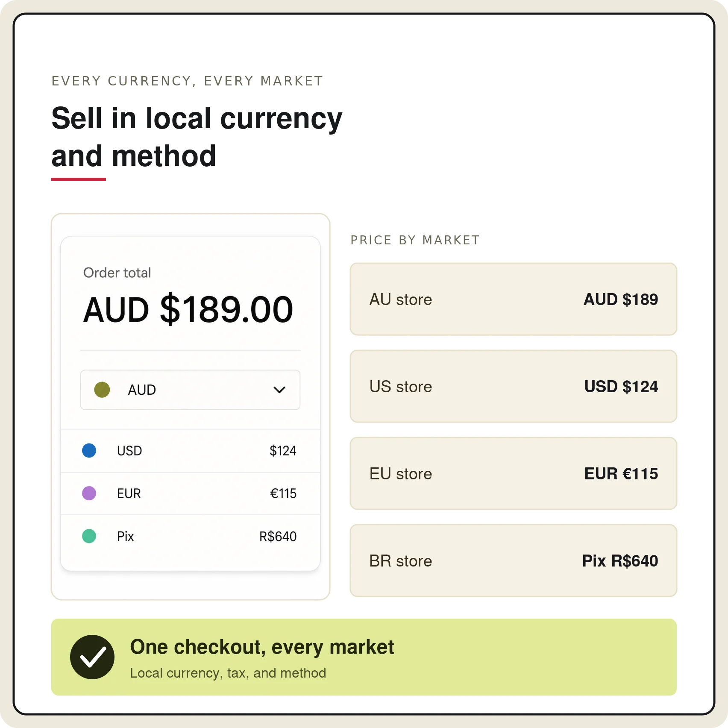Open the BR store price card
The width and height of the screenshot is (728, 728).
[x=514, y=561]
